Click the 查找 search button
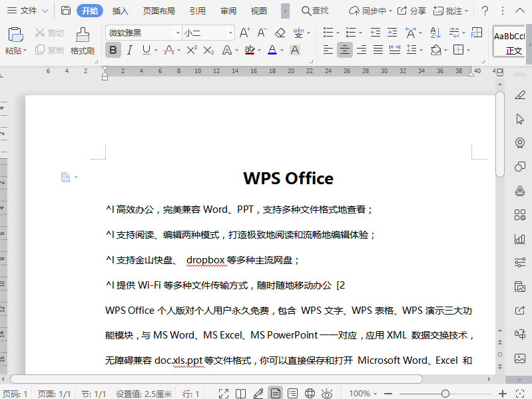The image size is (532, 399). click(x=315, y=11)
